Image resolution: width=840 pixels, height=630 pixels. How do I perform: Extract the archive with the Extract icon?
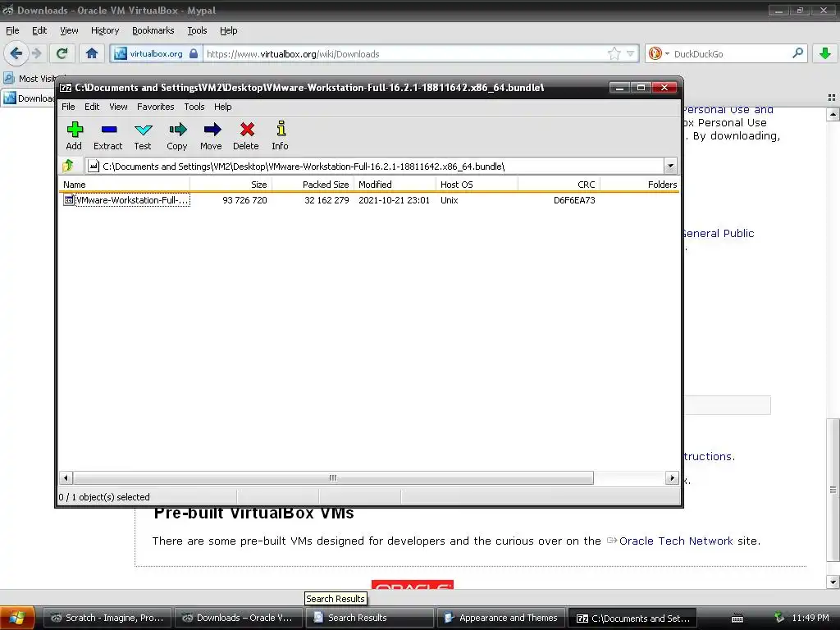(108, 135)
